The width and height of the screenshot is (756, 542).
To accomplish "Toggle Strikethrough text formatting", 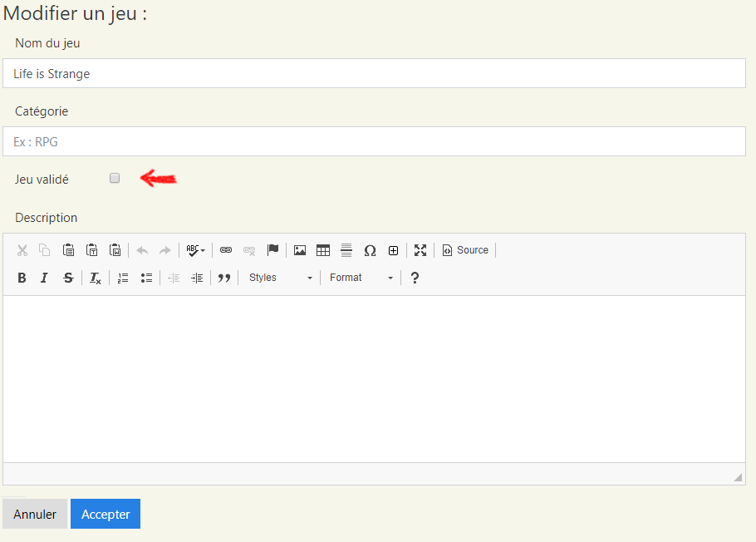I will pos(68,278).
